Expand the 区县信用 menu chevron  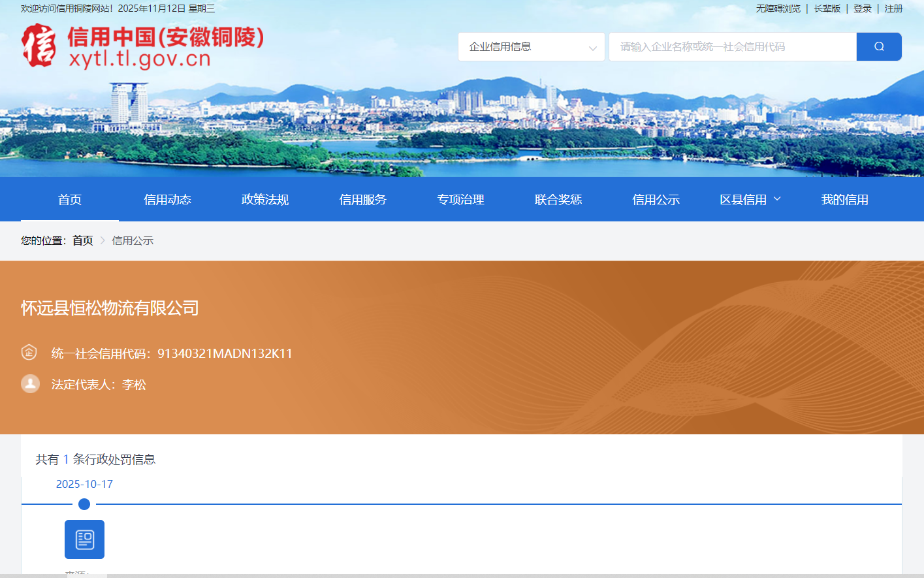[x=777, y=199]
